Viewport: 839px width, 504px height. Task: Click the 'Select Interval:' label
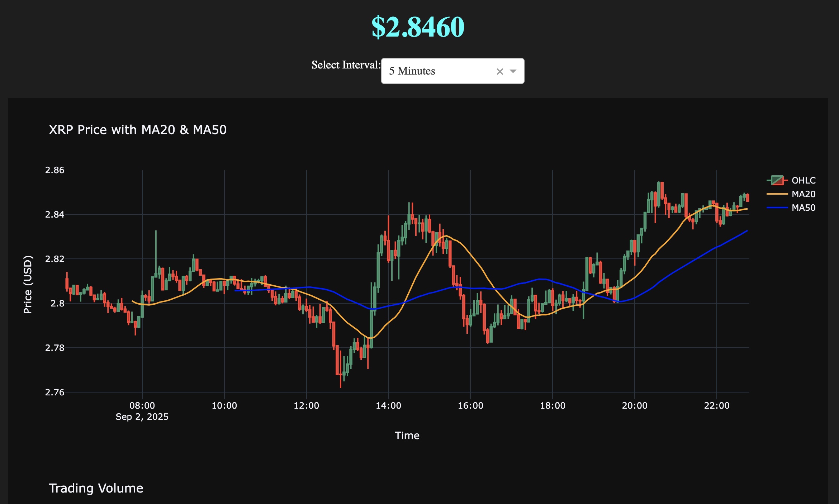346,65
